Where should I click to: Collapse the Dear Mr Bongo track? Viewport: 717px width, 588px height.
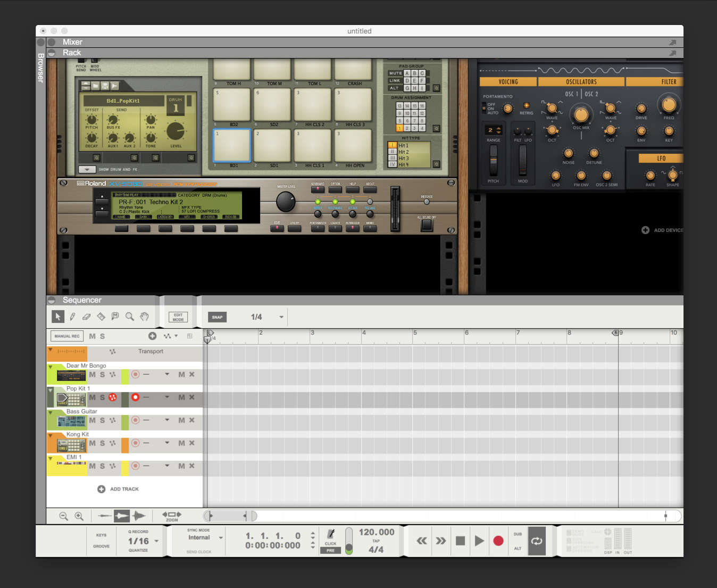point(50,367)
